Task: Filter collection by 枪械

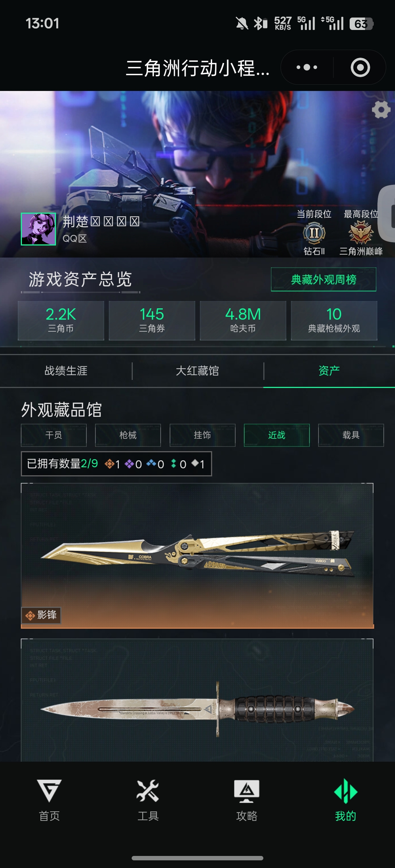Action: tap(128, 435)
